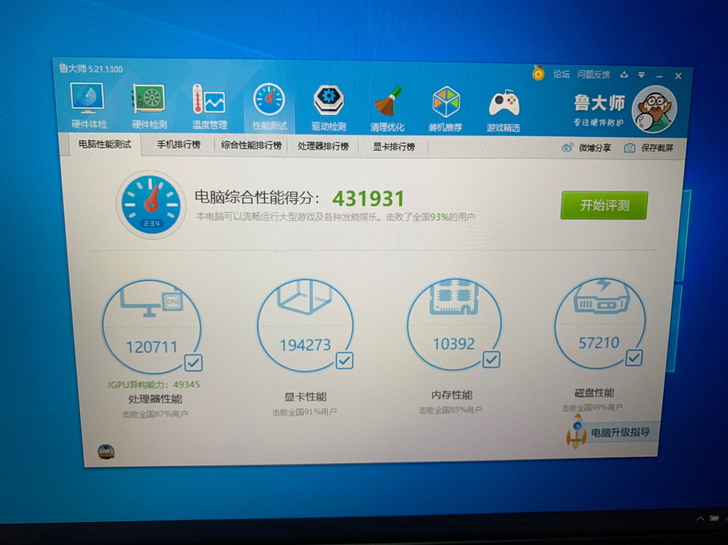Click the 微博分享 Weibo icon

tap(567, 148)
